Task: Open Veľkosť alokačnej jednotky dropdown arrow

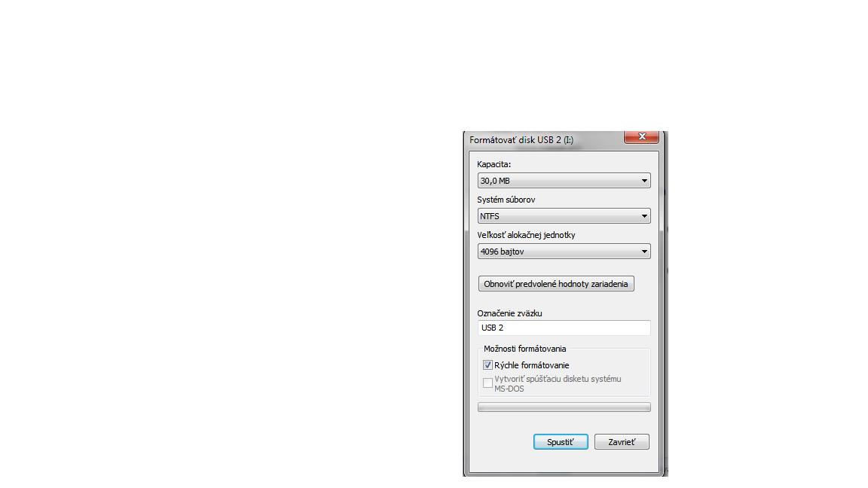Action: tap(644, 252)
